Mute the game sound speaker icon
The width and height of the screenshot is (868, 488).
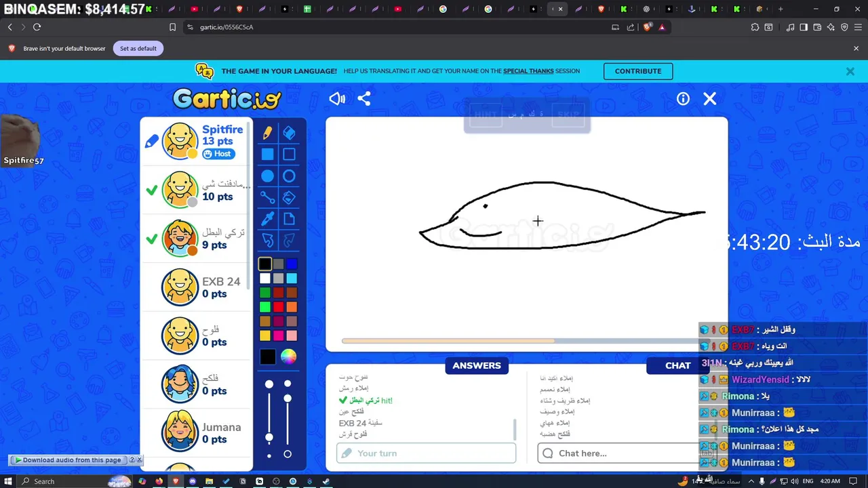pos(337,99)
